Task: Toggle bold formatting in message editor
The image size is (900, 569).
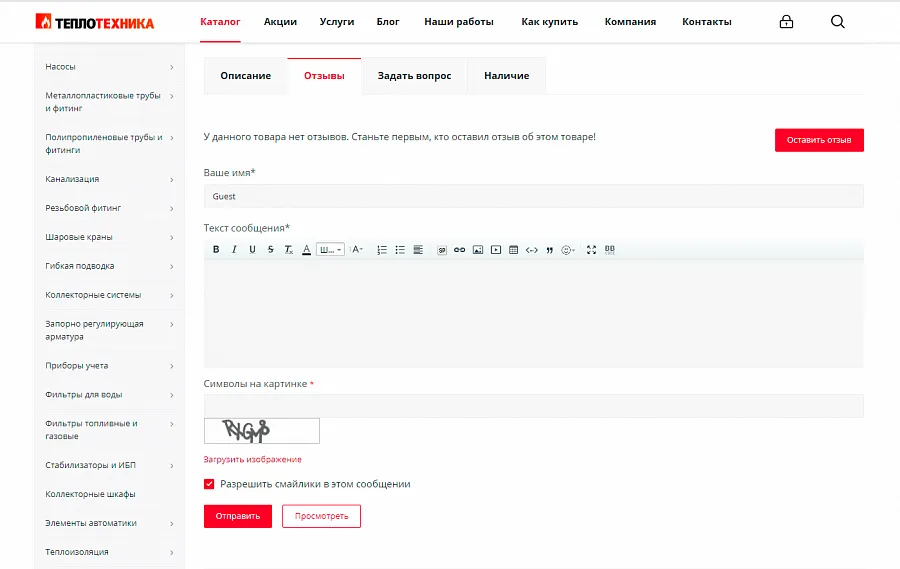Action: point(216,249)
